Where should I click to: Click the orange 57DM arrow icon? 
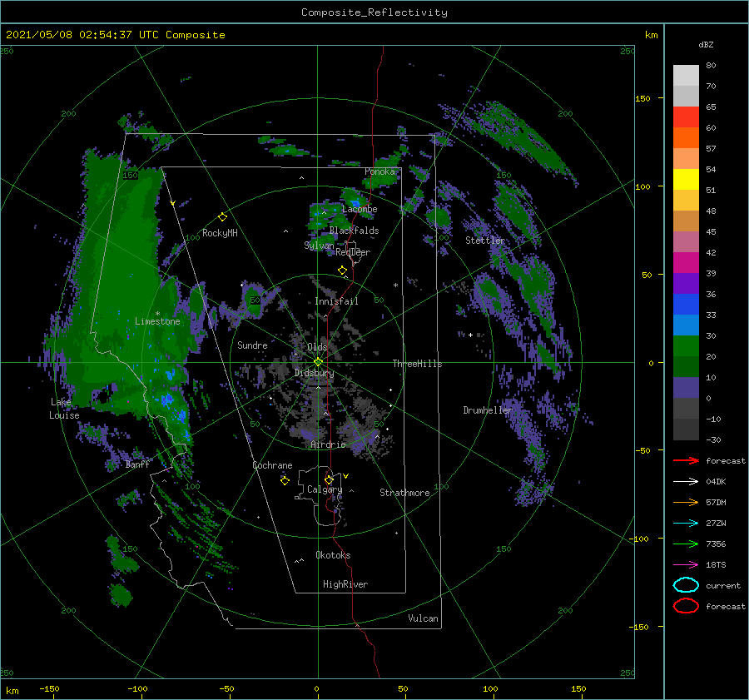click(x=686, y=502)
